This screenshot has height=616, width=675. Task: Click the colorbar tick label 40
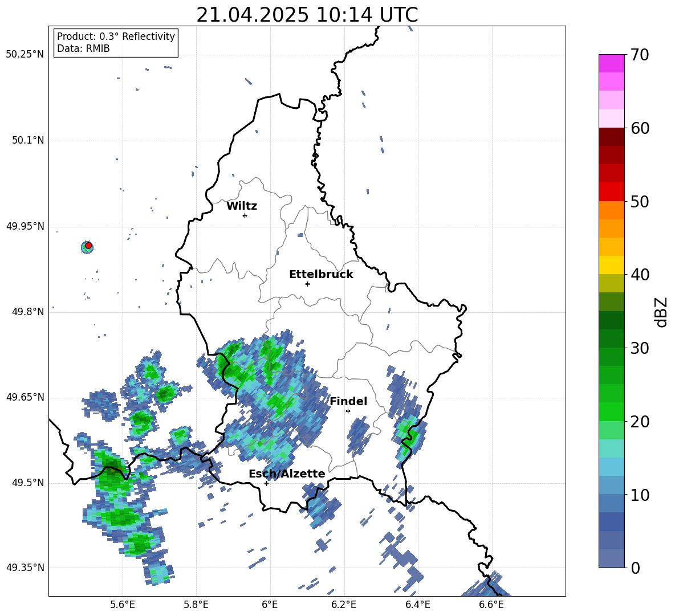coord(640,275)
